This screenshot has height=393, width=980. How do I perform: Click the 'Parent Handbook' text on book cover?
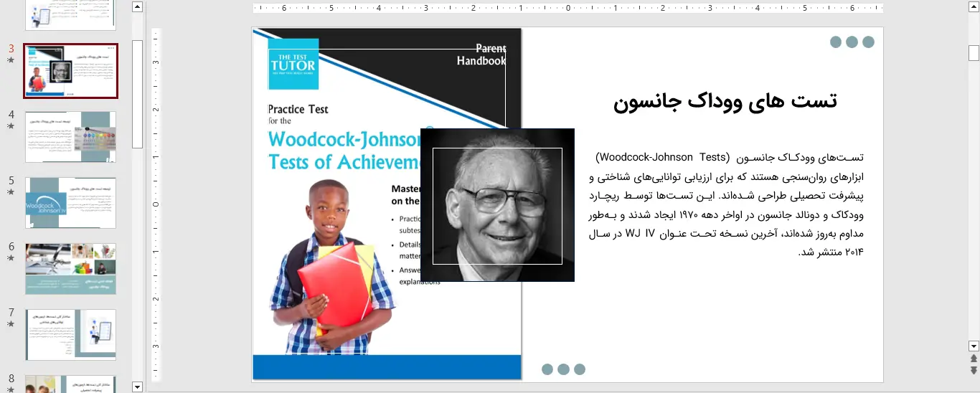(x=481, y=55)
